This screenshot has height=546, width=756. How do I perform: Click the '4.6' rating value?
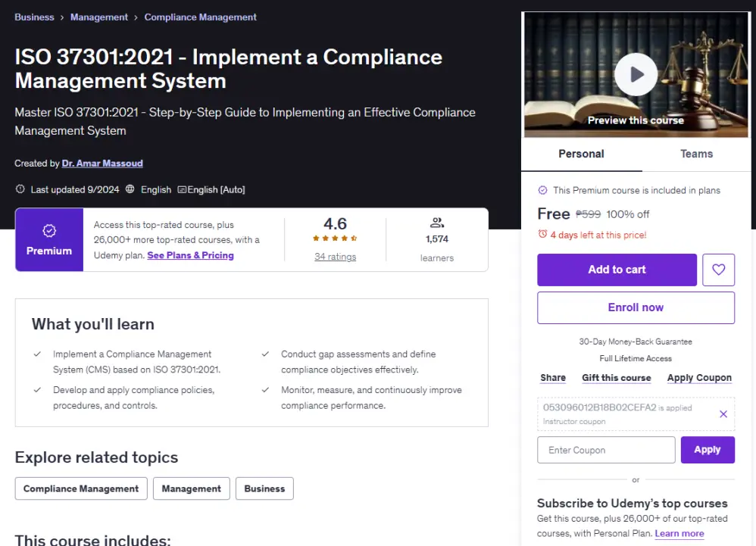click(x=335, y=223)
